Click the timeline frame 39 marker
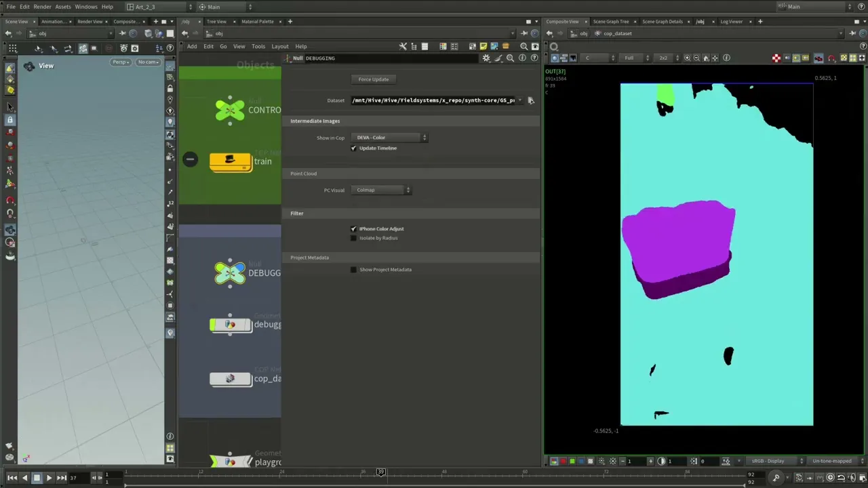This screenshot has width=868, height=488. [380, 472]
